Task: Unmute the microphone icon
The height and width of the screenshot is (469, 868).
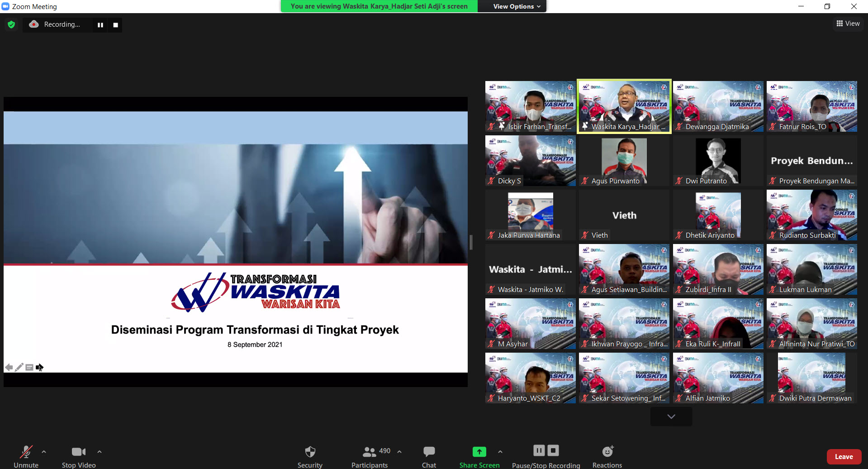Action: pos(26,452)
